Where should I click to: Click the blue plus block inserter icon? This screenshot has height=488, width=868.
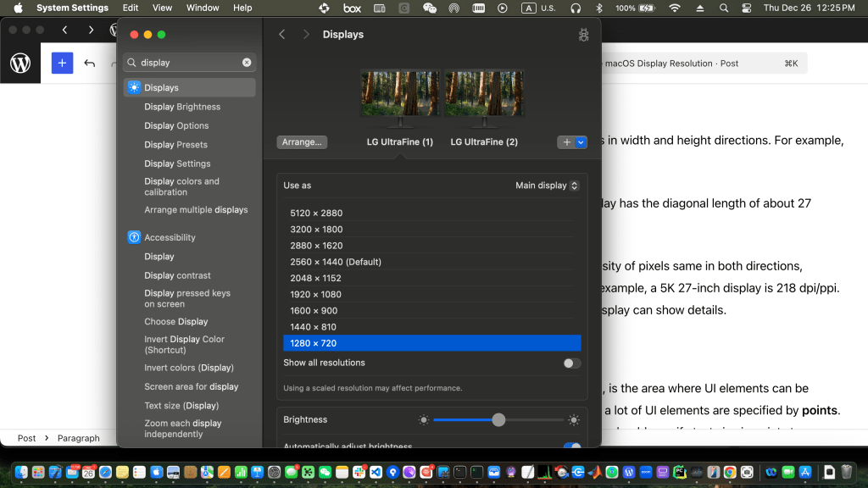(62, 64)
